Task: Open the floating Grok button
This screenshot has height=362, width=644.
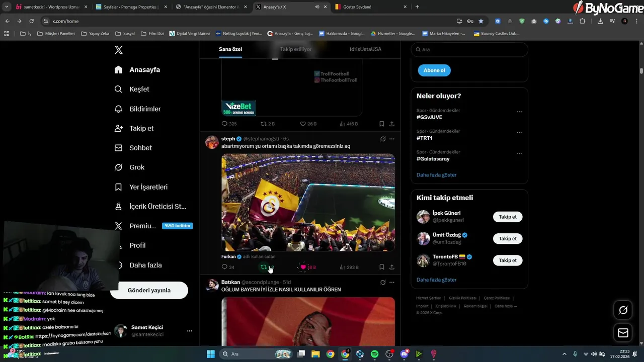Action: pos(623,310)
